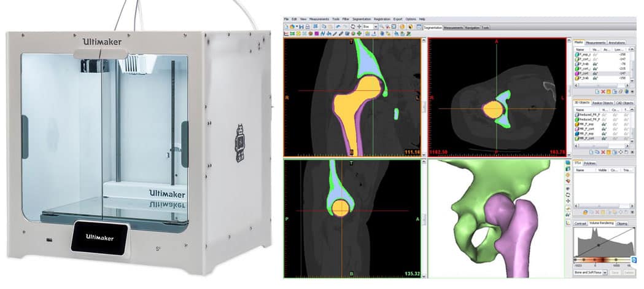Click the Print icon in the toolbar
The height and width of the screenshot is (289, 644).
pyautogui.click(x=307, y=26)
